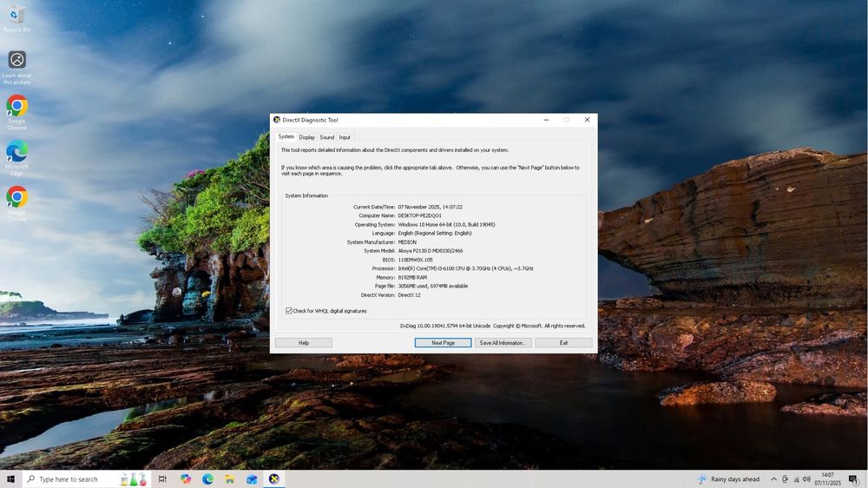Image resolution: width=868 pixels, height=488 pixels.
Task: Click the System Information group label
Action: click(x=306, y=195)
